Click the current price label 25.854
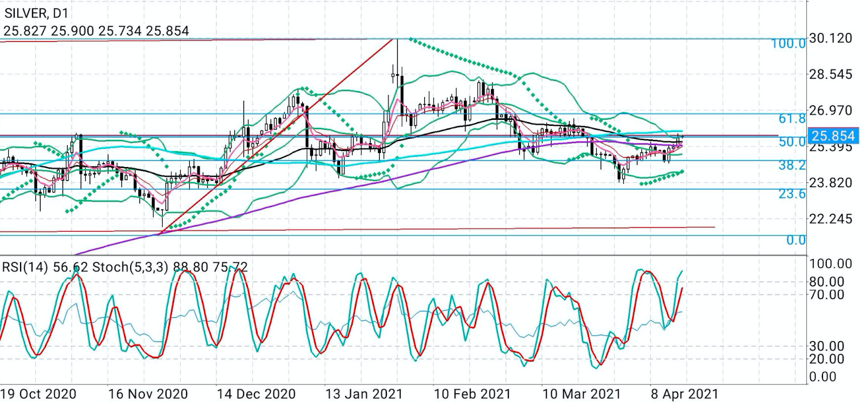 coord(832,136)
